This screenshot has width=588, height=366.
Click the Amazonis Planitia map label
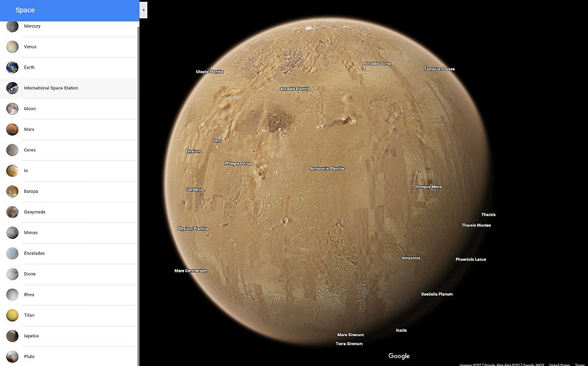(x=327, y=168)
